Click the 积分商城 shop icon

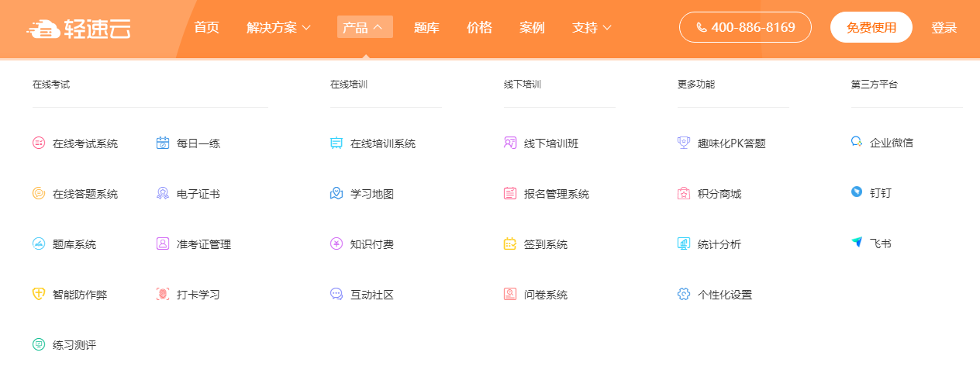(684, 193)
